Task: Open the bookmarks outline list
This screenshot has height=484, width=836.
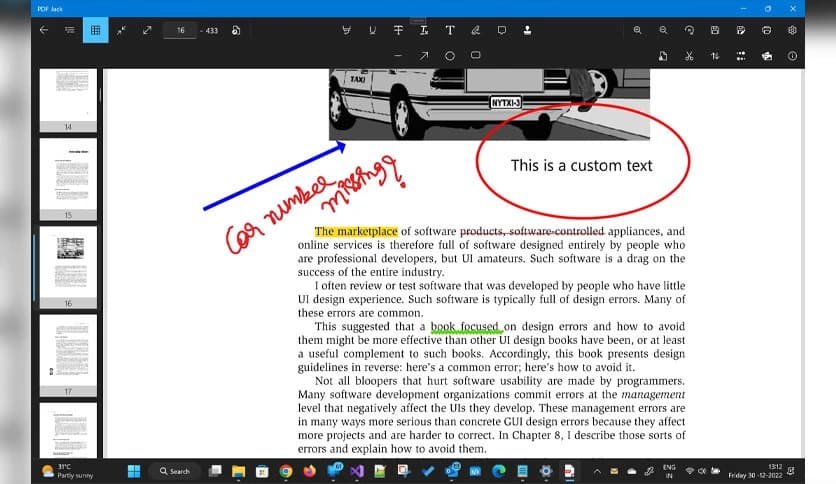Action: pos(69,30)
